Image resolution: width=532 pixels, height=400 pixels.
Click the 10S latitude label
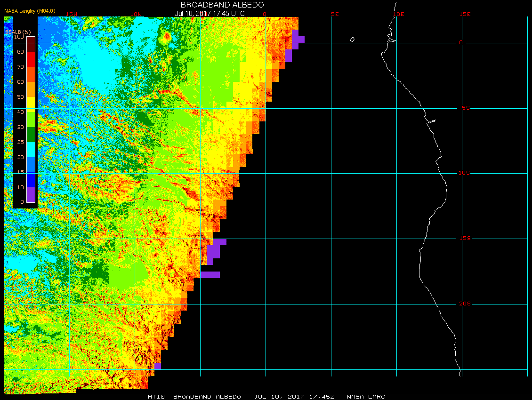coord(464,173)
